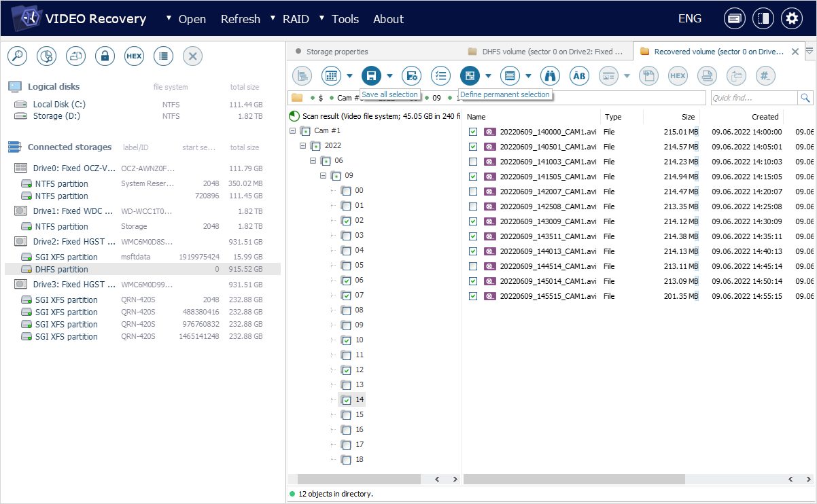The height and width of the screenshot is (504, 817).
Task: Click the calendar grid filter icon
Action: (x=331, y=75)
